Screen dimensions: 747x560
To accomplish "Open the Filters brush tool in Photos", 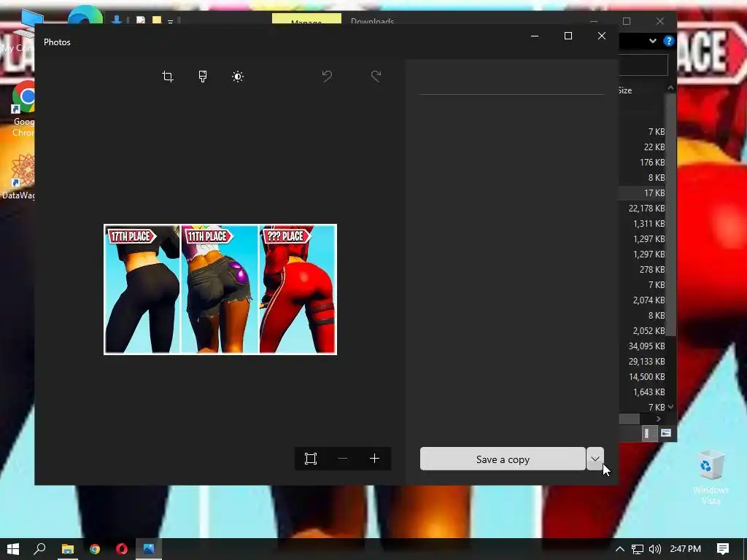I will 203,76.
